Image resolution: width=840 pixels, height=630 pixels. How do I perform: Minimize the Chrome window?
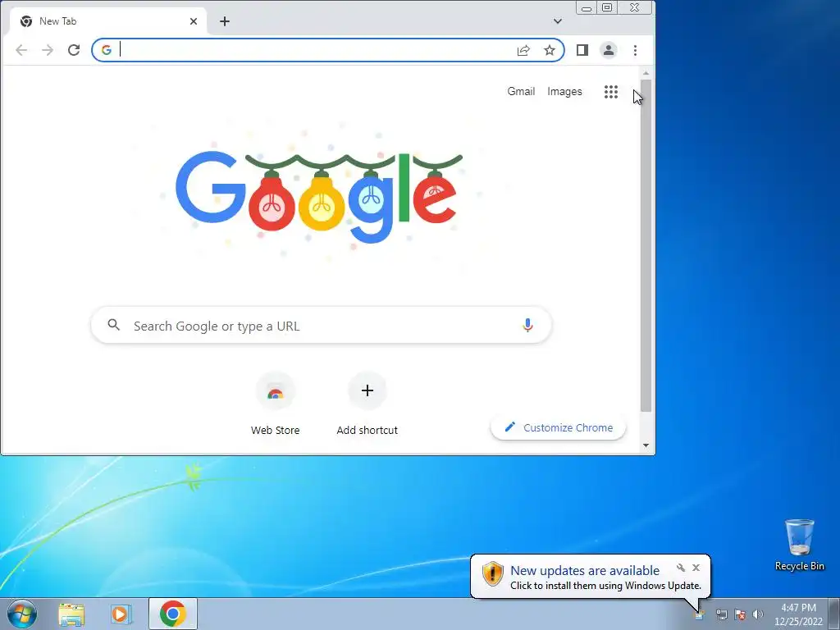coord(587,7)
